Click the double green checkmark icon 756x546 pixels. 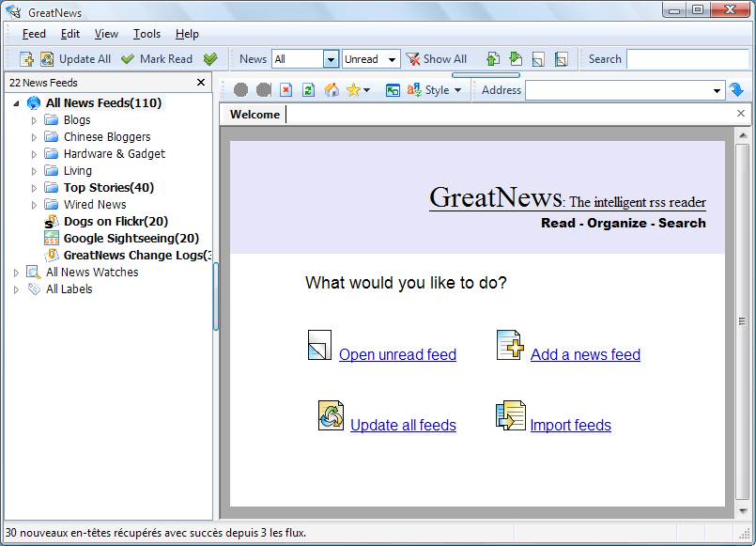tap(210, 59)
